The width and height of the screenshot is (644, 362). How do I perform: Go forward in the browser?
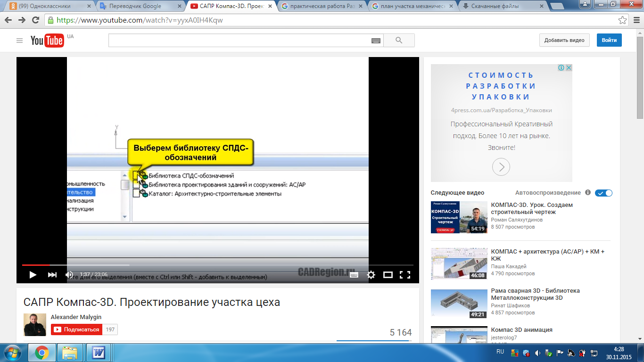coord(22,20)
